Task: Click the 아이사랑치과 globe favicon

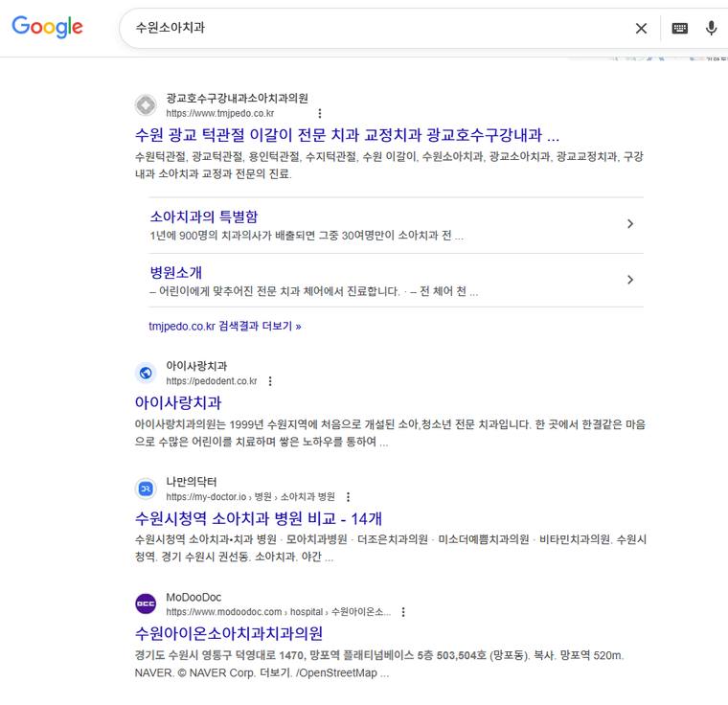Action: pyautogui.click(x=146, y=373)
